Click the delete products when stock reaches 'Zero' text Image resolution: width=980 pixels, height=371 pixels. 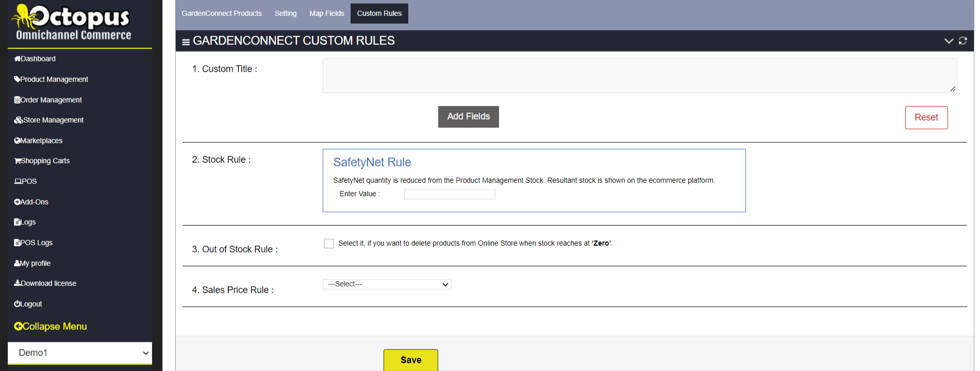click(x=475, y=243)
